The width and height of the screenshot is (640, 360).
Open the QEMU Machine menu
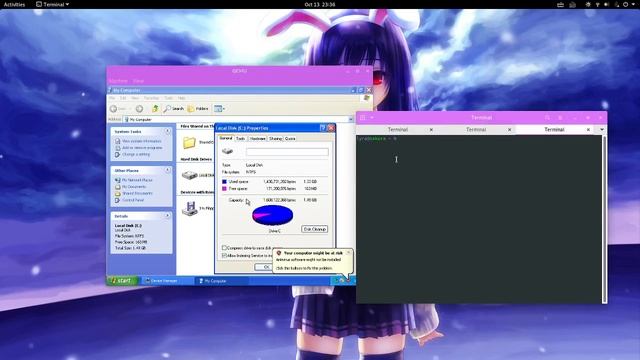click(x=118, y=81)
